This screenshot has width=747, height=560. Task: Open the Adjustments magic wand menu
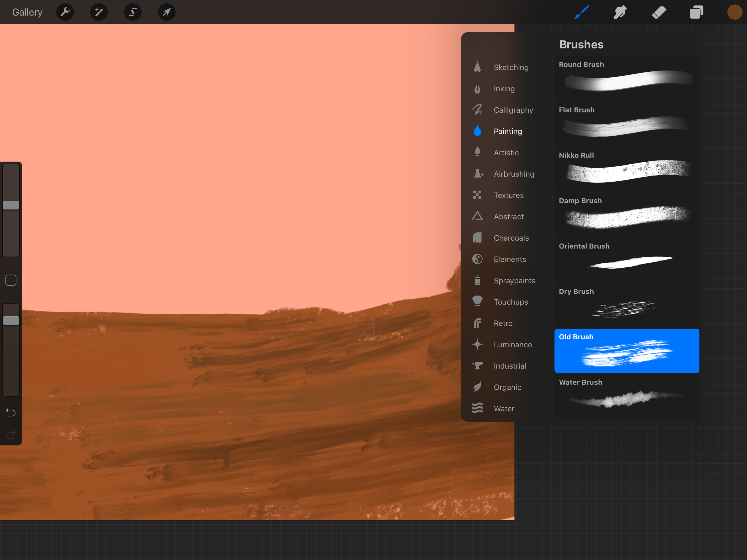[99, 12]
